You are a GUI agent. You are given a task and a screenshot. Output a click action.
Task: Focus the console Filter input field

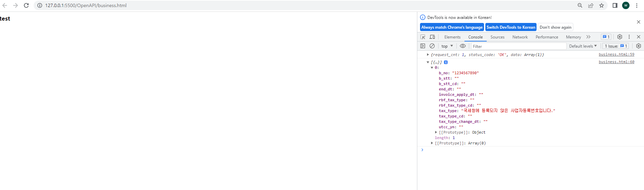[518, 46]
